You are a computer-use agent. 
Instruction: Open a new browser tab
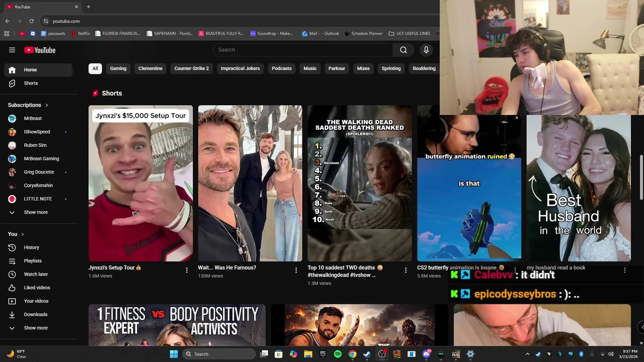(89, 7)
